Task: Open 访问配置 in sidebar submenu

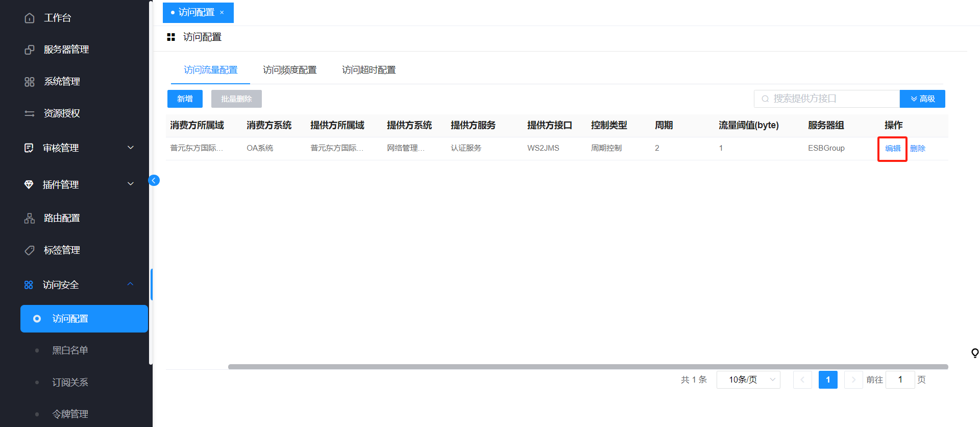Action: coord(84,319)
